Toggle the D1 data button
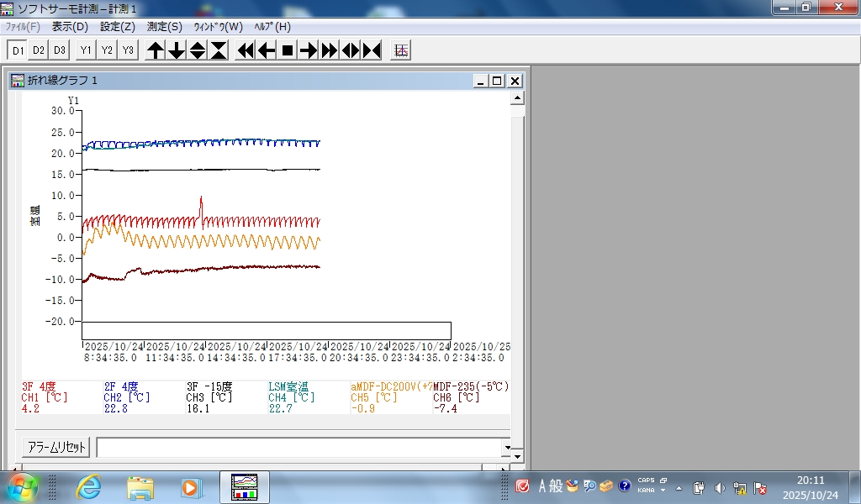Image resolution: width=861 pixels, height=504 pixels. point(18,50)
